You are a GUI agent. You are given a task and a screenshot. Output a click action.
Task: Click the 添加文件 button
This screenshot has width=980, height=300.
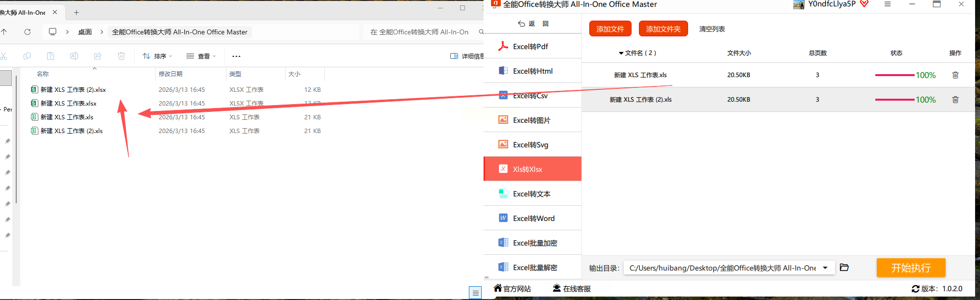click(x=610, y=29)
